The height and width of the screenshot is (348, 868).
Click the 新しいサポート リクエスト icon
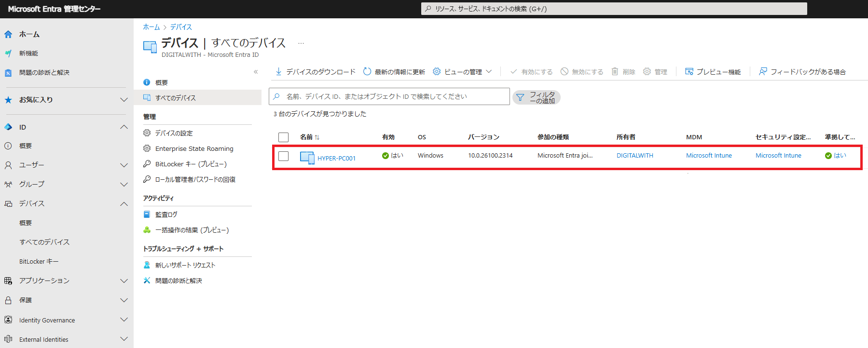147,265
